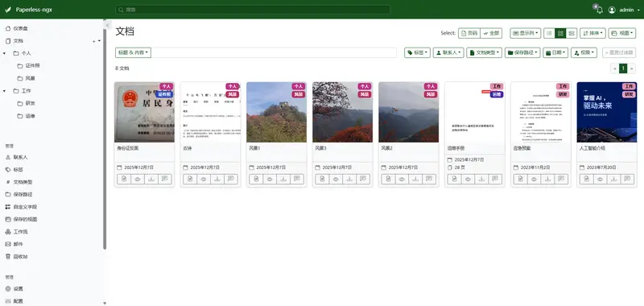644x306 pixels.
Task: Open 联系人 management page
Action: [x=16, y=157]
